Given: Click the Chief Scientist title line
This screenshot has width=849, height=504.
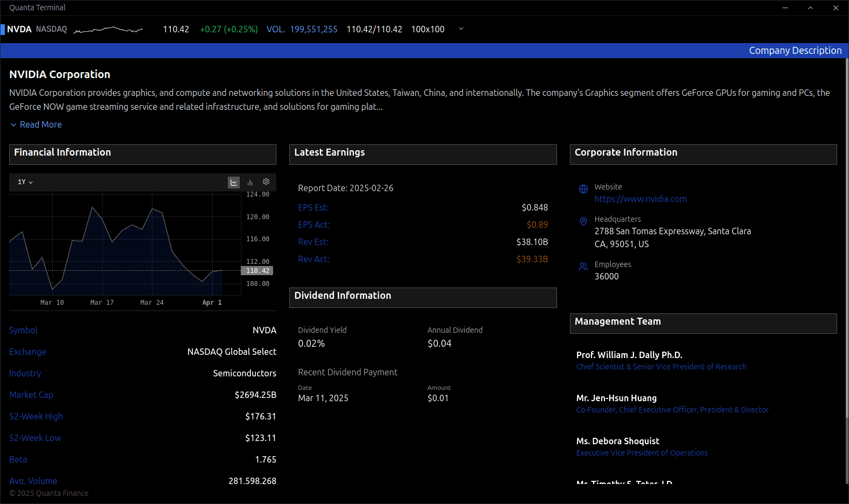Looking at the screenshot, I should 661,367.
